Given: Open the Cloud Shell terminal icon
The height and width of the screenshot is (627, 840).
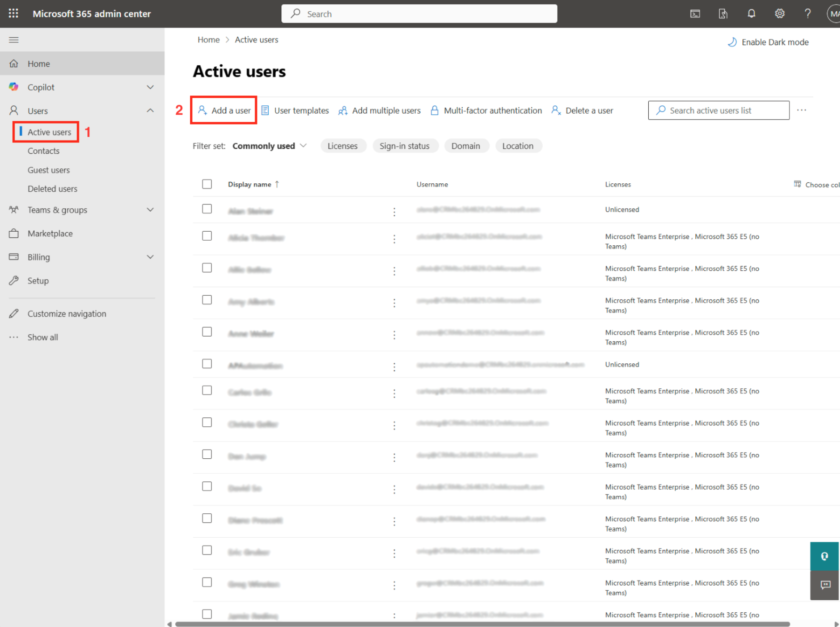Looking at the screenshot, I should 695,14.
